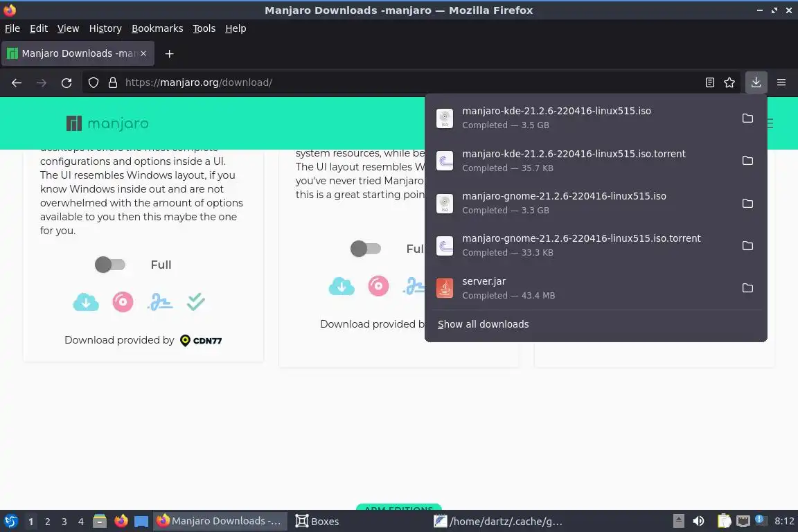The image size is (798, 532).
Task: Open the Help menu
Action: (x=236, y=28)
